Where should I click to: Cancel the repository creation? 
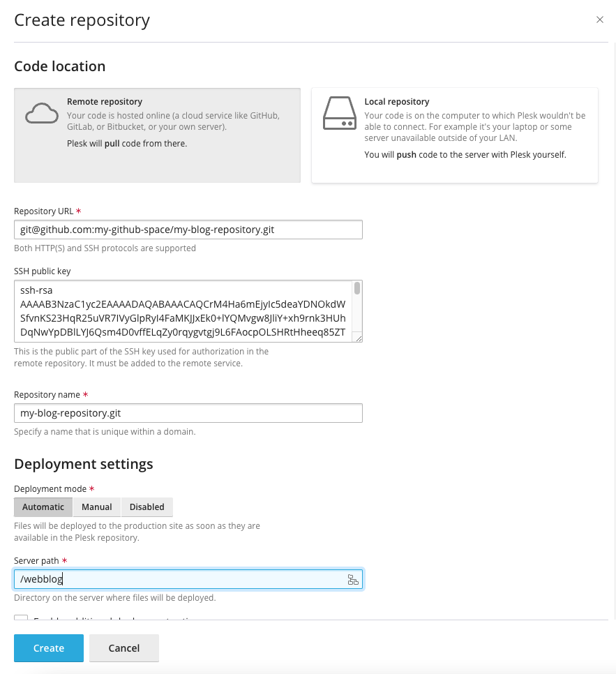pos(124,648)
